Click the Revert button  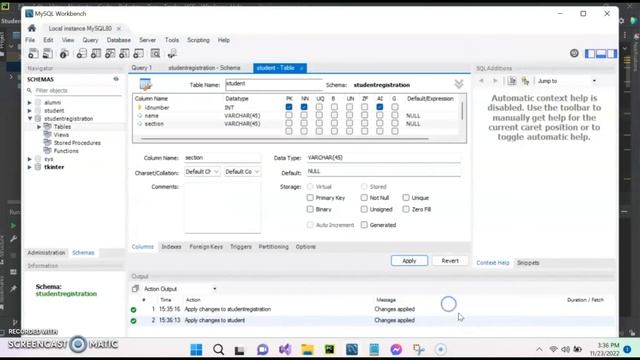tap(450, 260)
